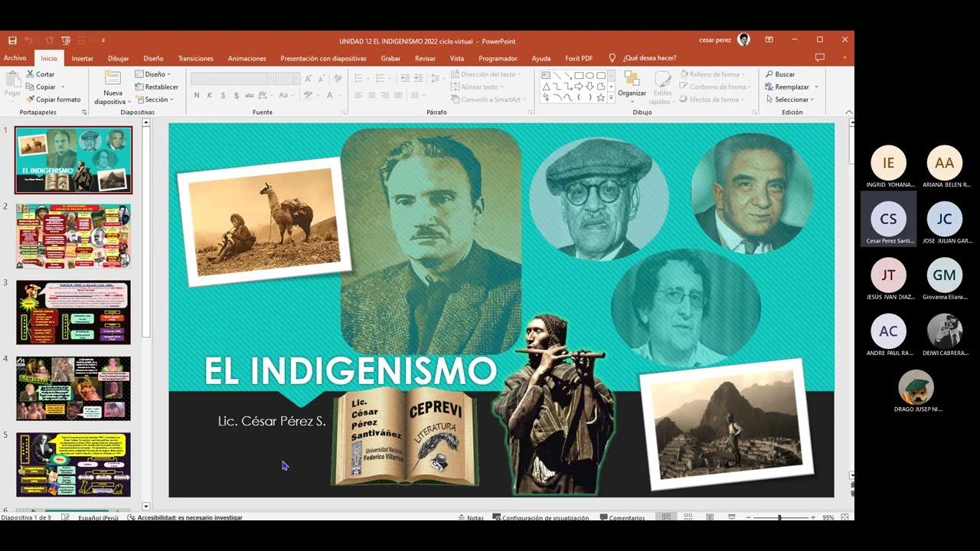Justify text in Párrafo group
Screen dimensions: 980x551
click(x=397, y=96)
